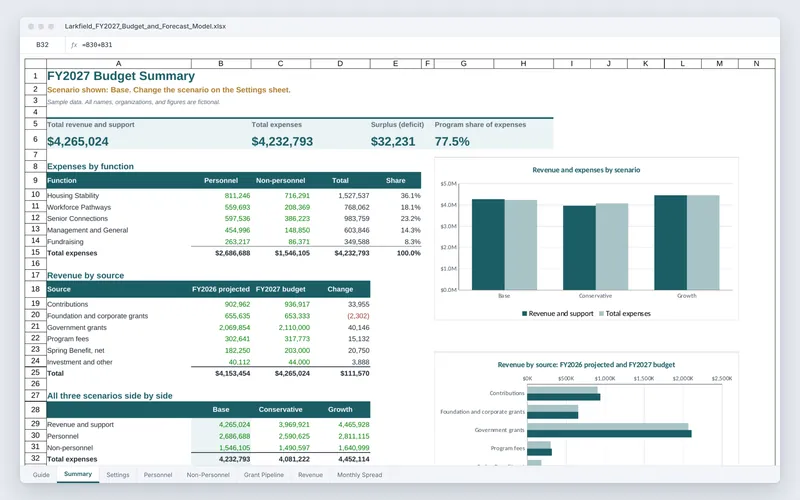This screenshot has height=500, width=800.
Task: Select column E header
Action: [396, 64]
